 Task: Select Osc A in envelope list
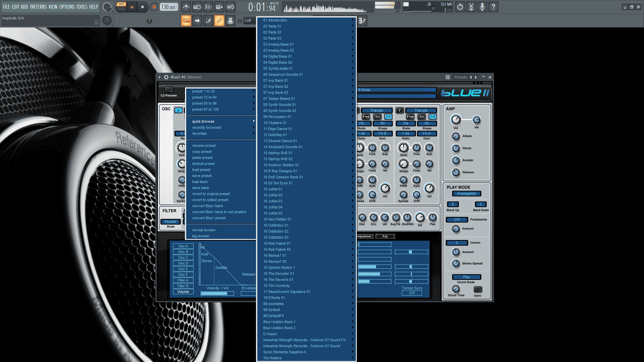183,246
